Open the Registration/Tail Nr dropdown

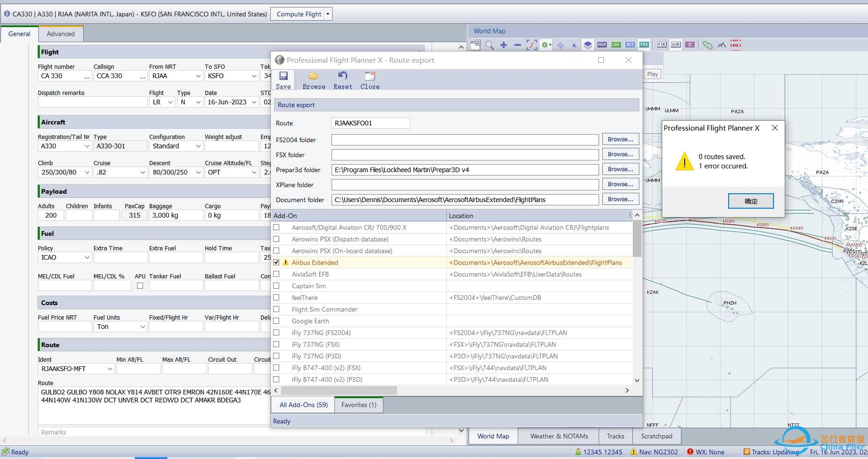87,146
